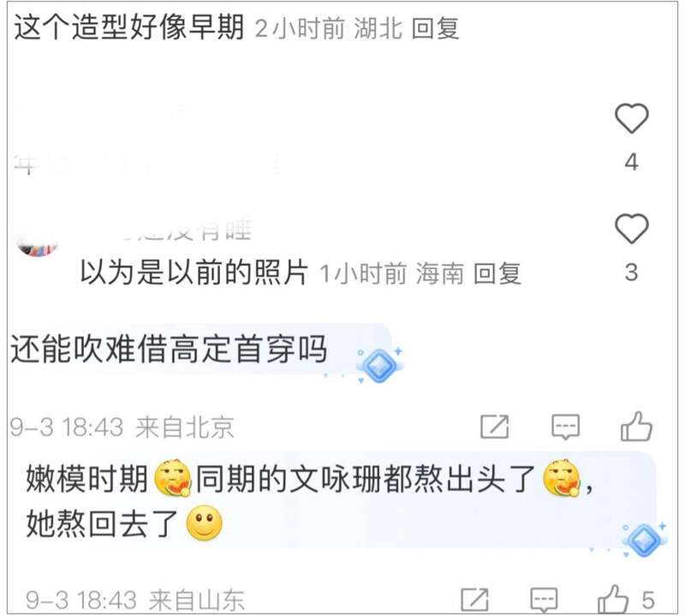Viewport: 685px width, 616px height.
Task: Open the 以为是以前的照片 comment
Action: 194,272
